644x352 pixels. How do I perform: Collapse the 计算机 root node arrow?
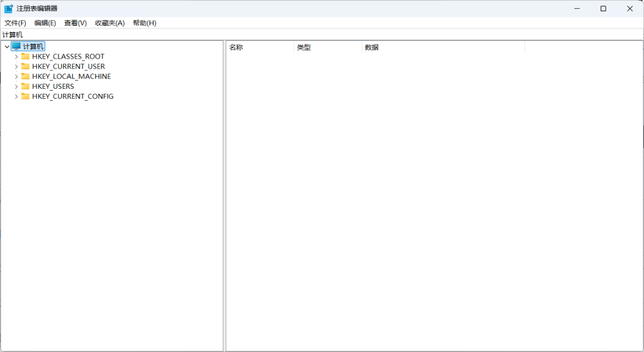click(x=6, y=47)
